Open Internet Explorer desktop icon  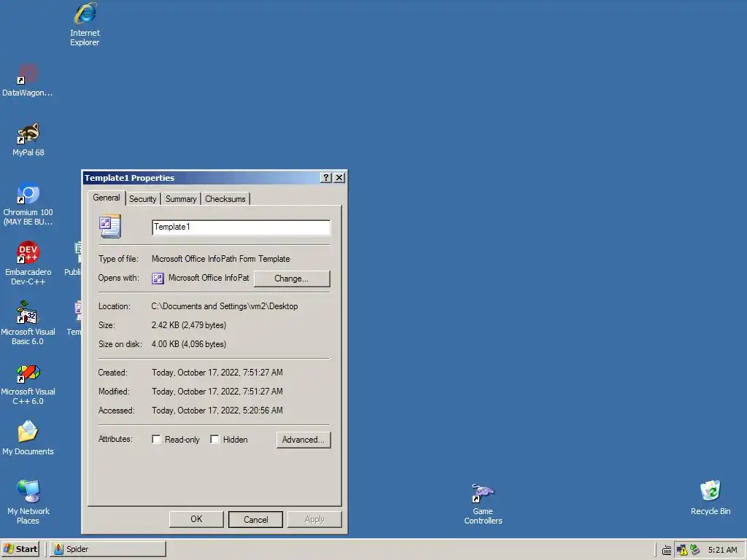(85, 24)
